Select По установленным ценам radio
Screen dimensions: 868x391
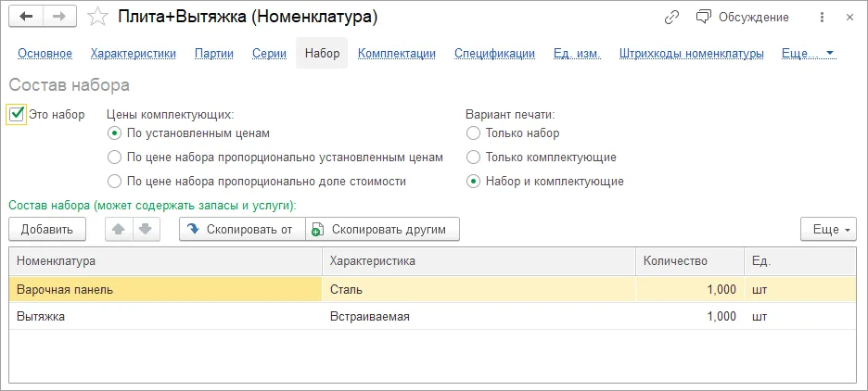pyautogui.click(x=114, y=132)
